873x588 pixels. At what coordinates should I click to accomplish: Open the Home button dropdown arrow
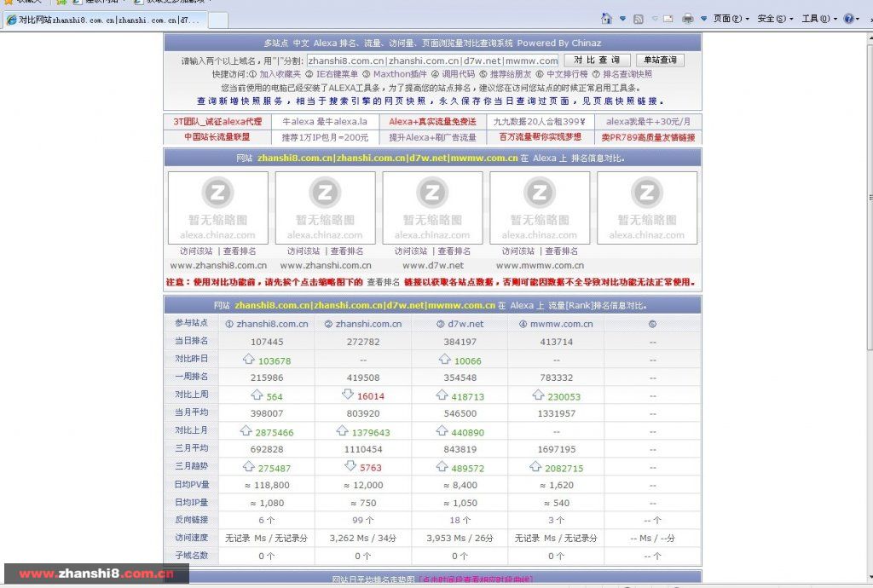pyautogui.click(x=622, y=19)
